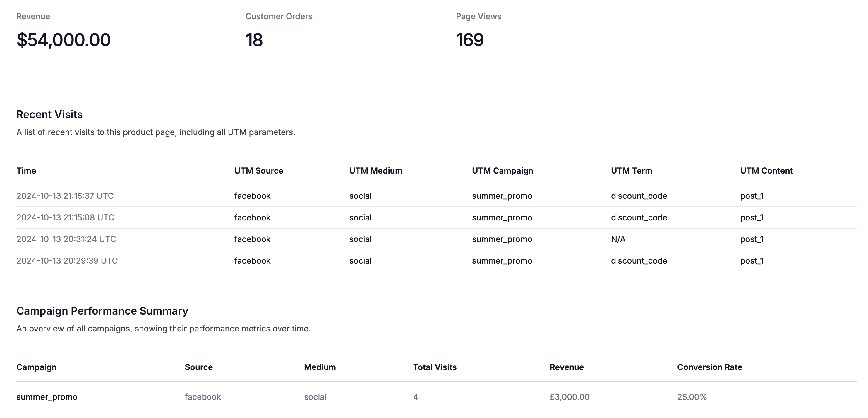Select the Revenue value $54,000.00

(x=63, y=40)
